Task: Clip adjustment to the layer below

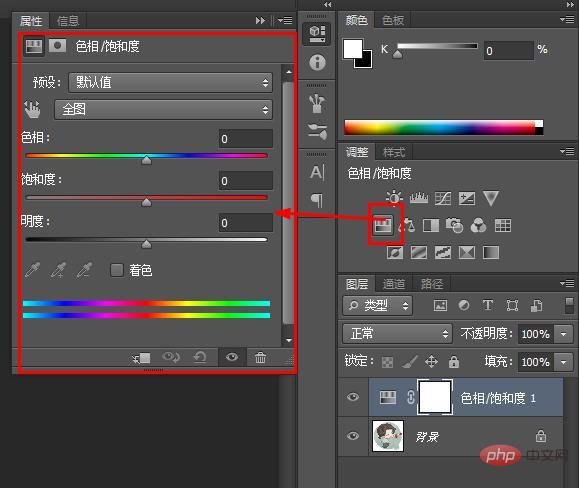Action: [141, 358]
